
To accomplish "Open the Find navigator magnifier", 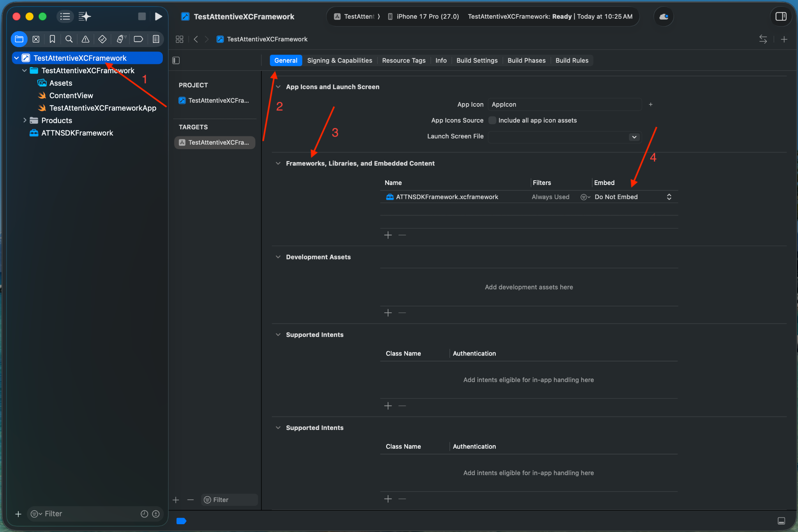I will [x=69, y=39].
